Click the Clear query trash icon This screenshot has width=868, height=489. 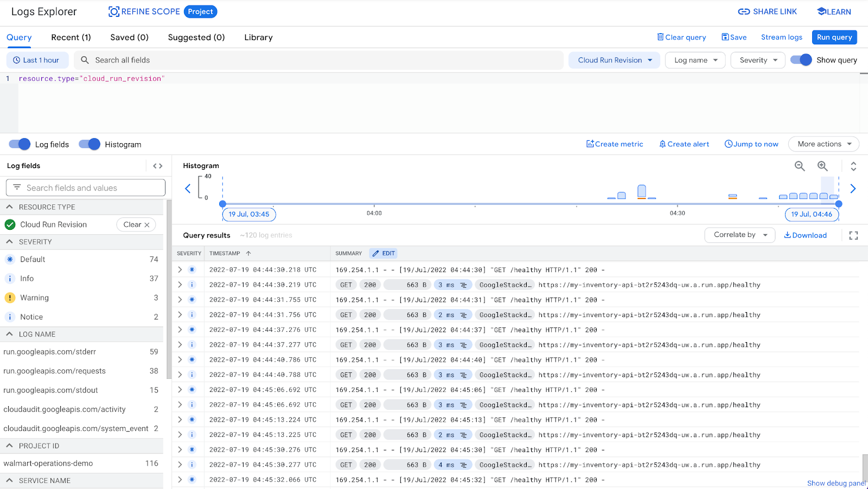click(660, 37)
